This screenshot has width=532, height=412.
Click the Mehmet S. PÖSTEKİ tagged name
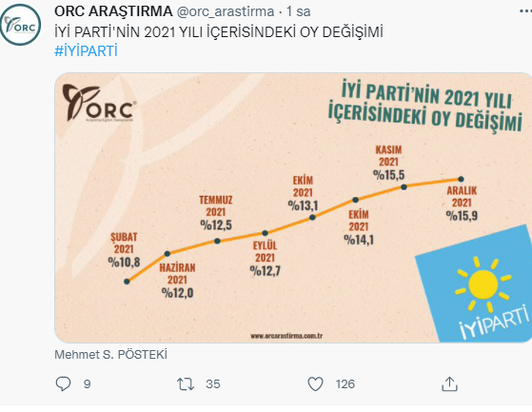point(111,355)
